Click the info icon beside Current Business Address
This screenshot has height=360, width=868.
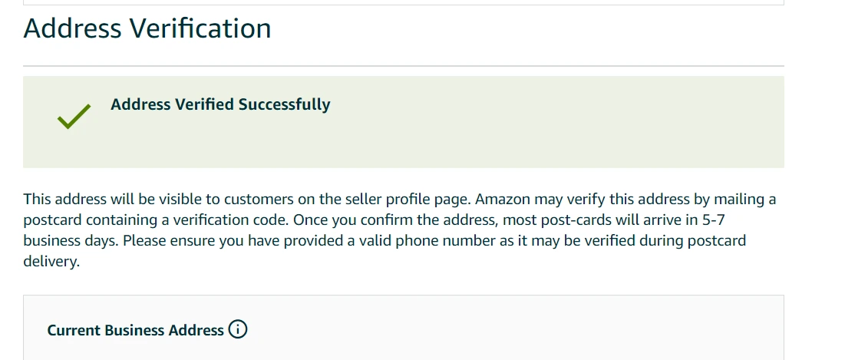click(238, 330)
